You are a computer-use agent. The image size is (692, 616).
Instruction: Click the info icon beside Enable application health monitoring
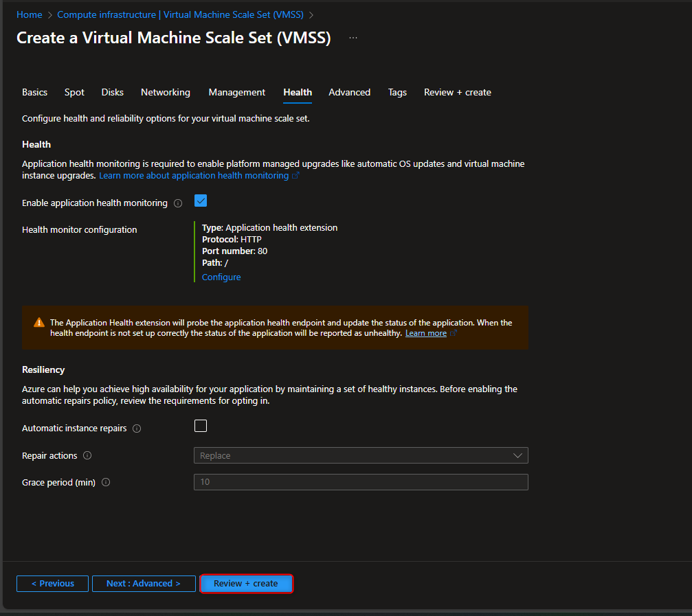pos(178,203)
